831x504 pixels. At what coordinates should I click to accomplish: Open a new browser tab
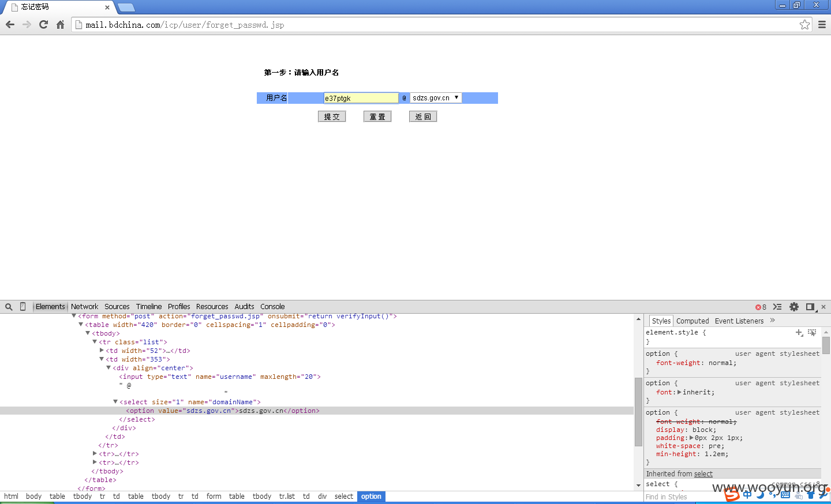pyautogui.click(x=126, y=7)
